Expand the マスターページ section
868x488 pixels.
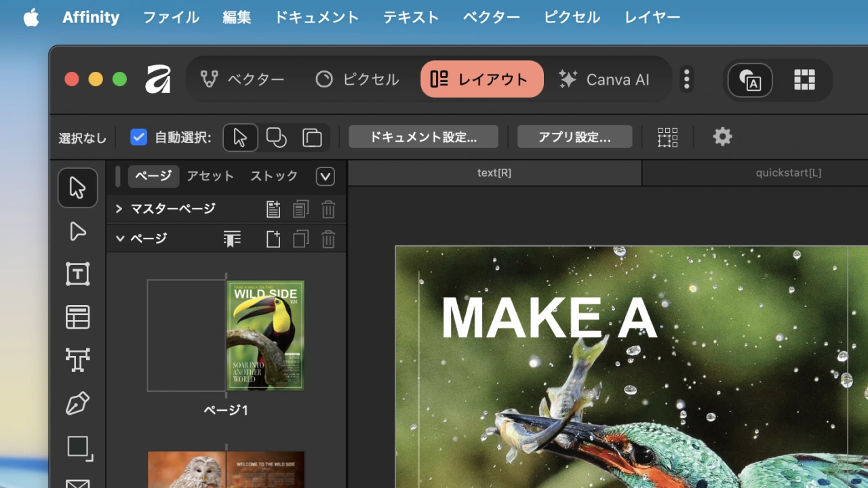coord(119,209)
